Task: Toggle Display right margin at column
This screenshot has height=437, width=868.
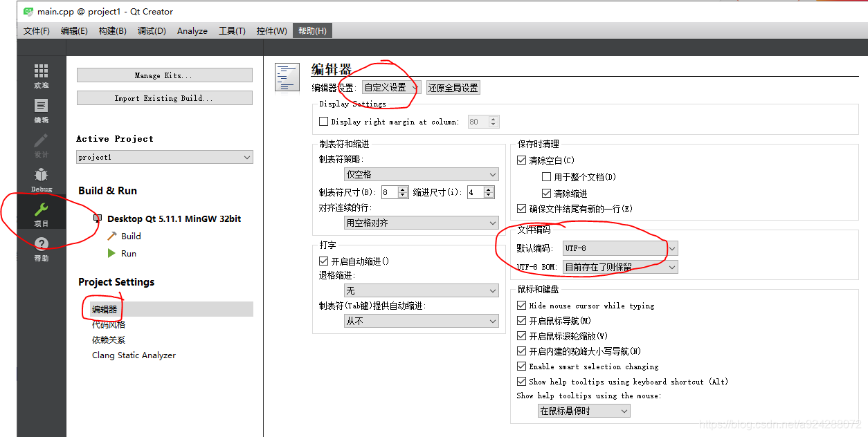Action: (x=323, y=122)
